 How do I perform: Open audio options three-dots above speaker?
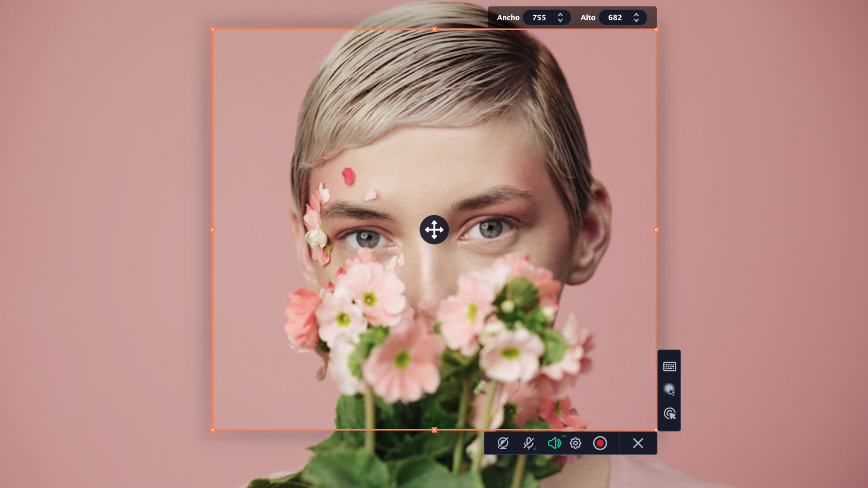coord(564,436)
